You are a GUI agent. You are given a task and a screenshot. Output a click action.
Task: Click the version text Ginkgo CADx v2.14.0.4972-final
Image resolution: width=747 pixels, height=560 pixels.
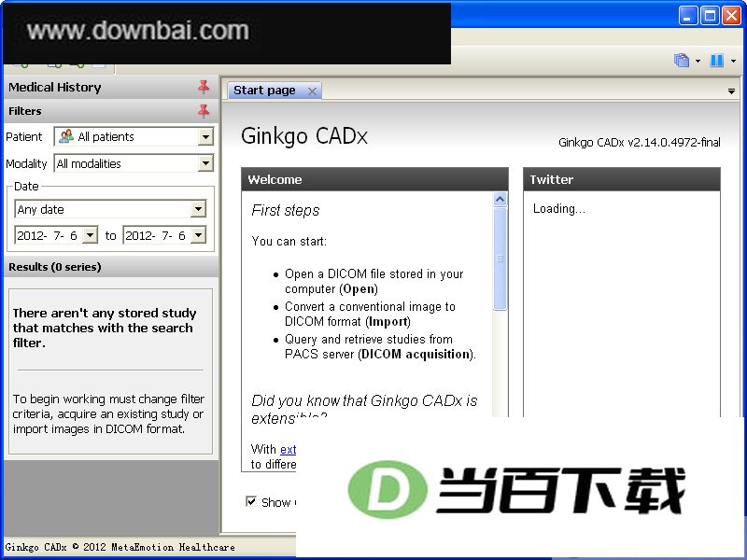click(640, 143)
